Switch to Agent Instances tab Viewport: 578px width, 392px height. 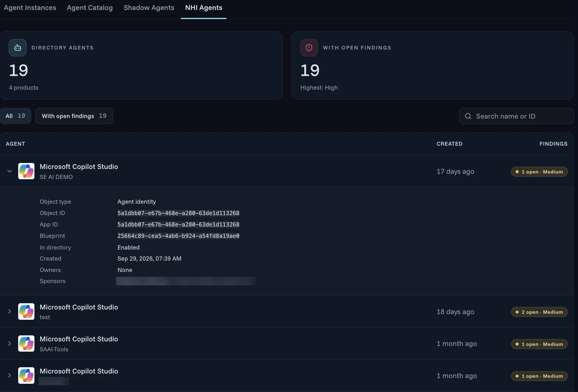pyautogui.click(x=30, y=8)
